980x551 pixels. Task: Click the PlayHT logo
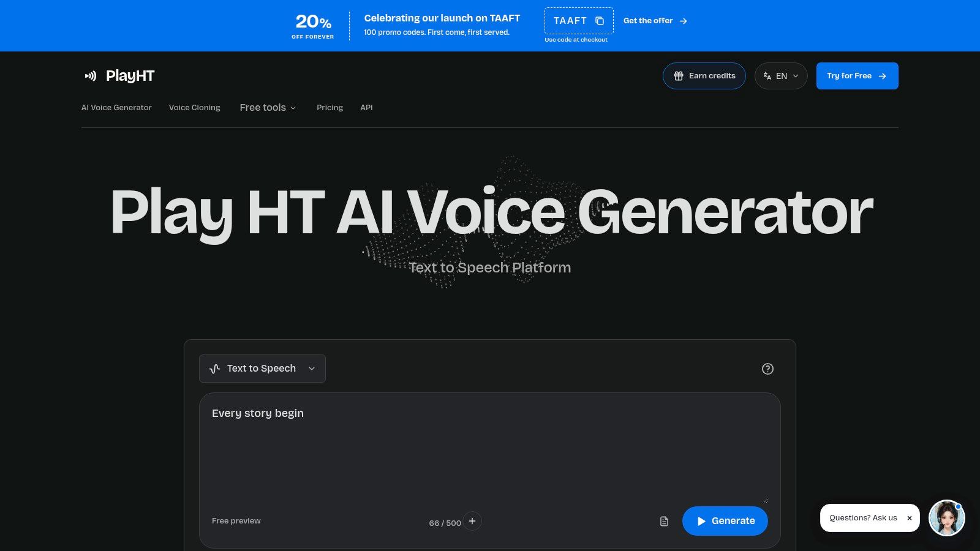coord(119,76)
